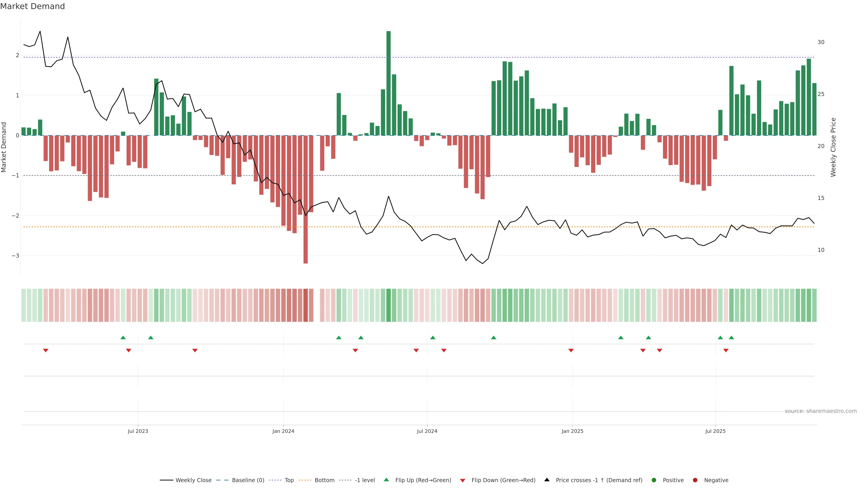Click the Jan 2025 axis label
868x488 pixels.
(572, 431)
